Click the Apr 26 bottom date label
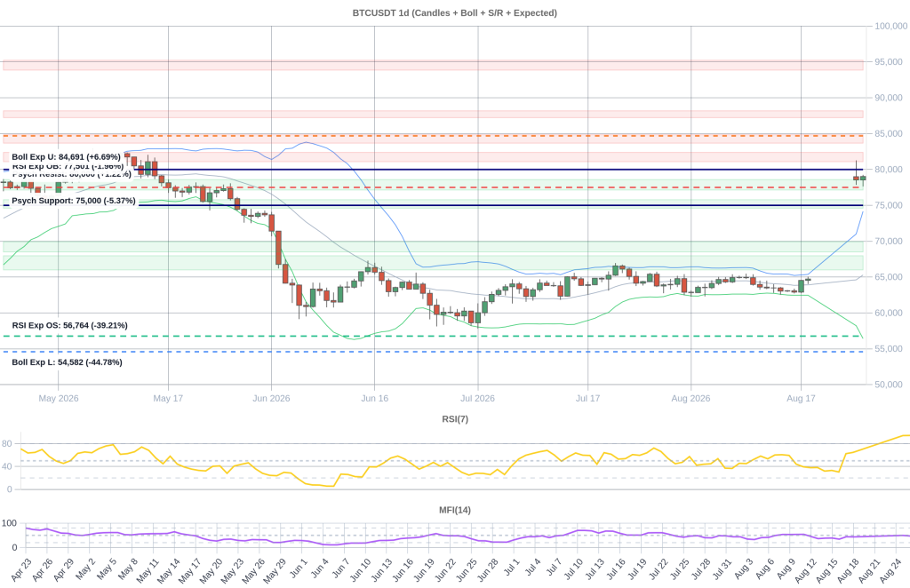The image size is (910, 588). (43, 570)
